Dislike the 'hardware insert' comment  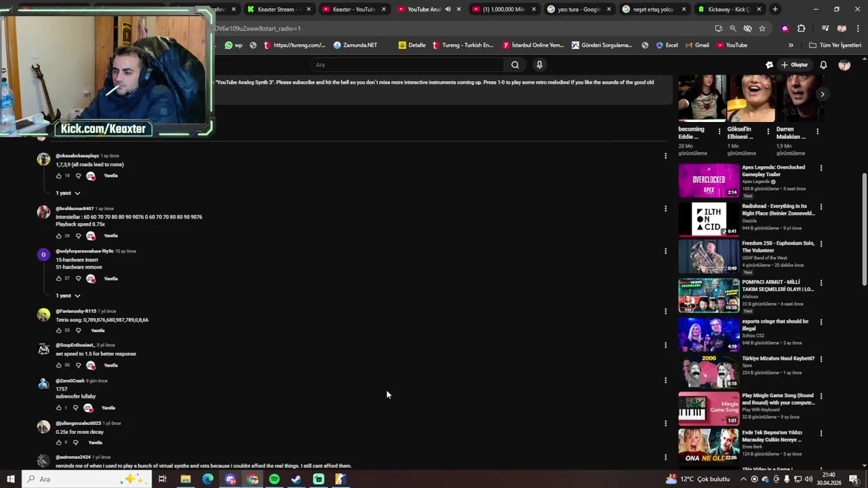(x=78, y=279)
